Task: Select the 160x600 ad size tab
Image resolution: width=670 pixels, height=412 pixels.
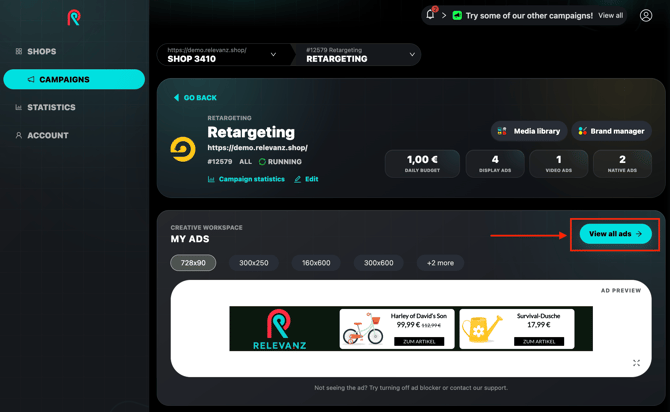Action: coord(316,263)
